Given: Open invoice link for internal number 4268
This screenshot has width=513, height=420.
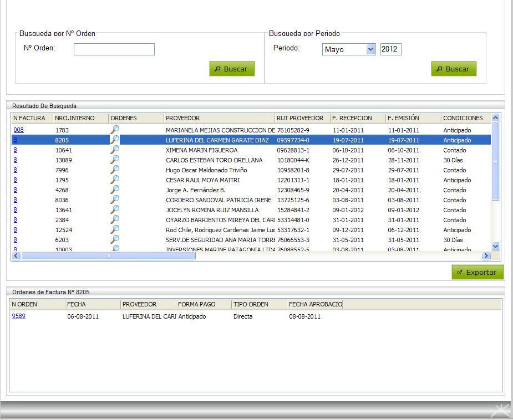Looking at the screenshot, I should coord(16,190).
